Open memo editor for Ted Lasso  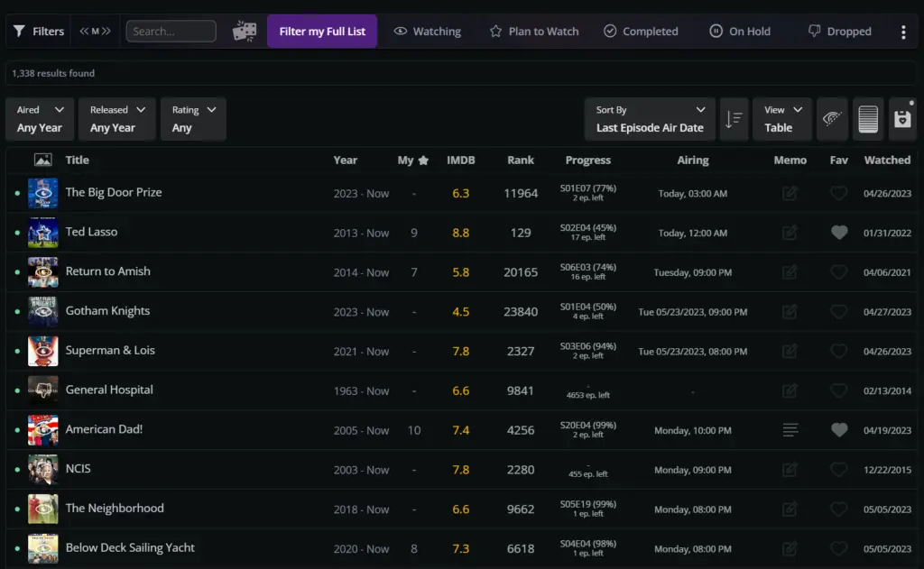tap(790, 233)
